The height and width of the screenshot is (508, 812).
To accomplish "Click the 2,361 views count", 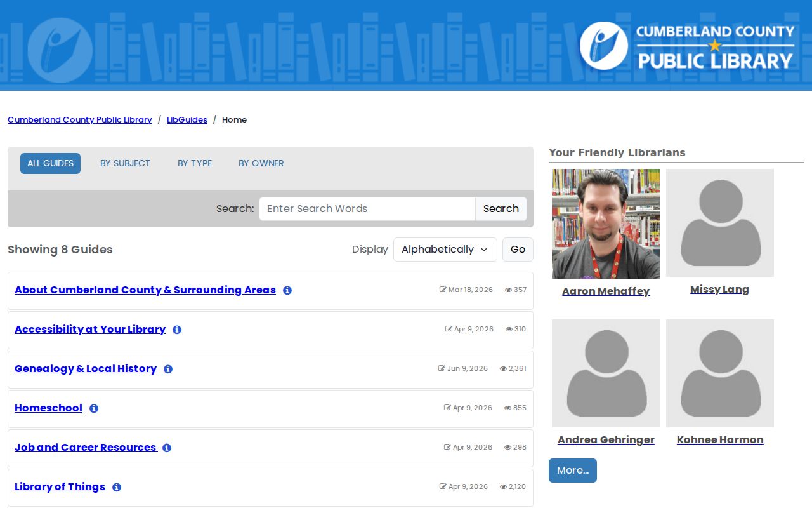I will (513, 369).
